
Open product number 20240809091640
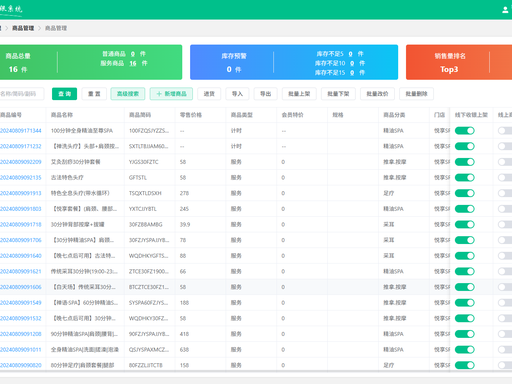[x=21, y=256]
